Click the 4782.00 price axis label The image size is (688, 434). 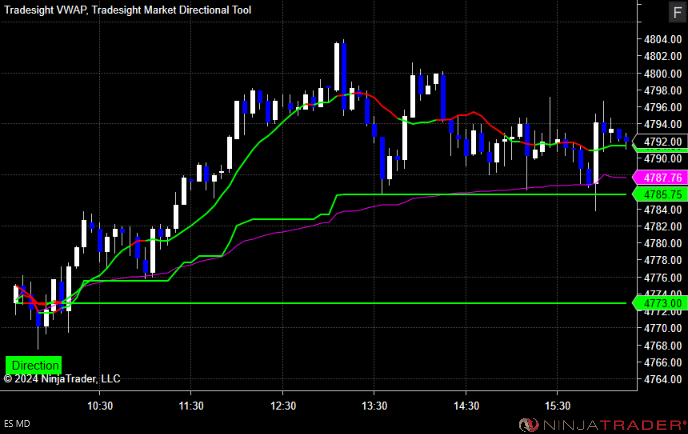point(663,226)
